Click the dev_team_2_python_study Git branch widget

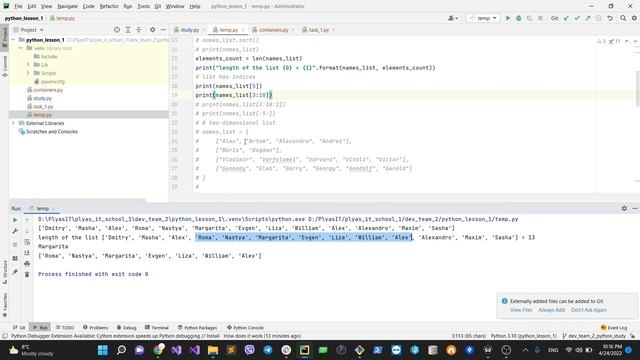(594, 336)
